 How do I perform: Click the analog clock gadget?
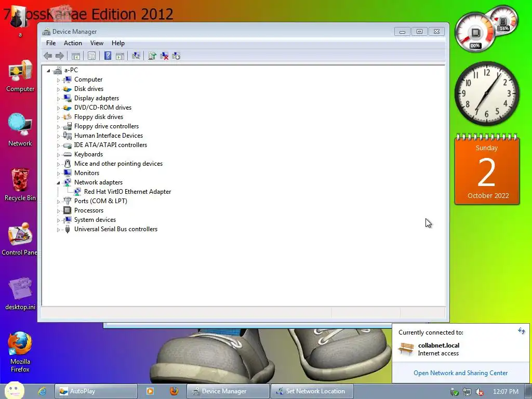pos(487,94)
